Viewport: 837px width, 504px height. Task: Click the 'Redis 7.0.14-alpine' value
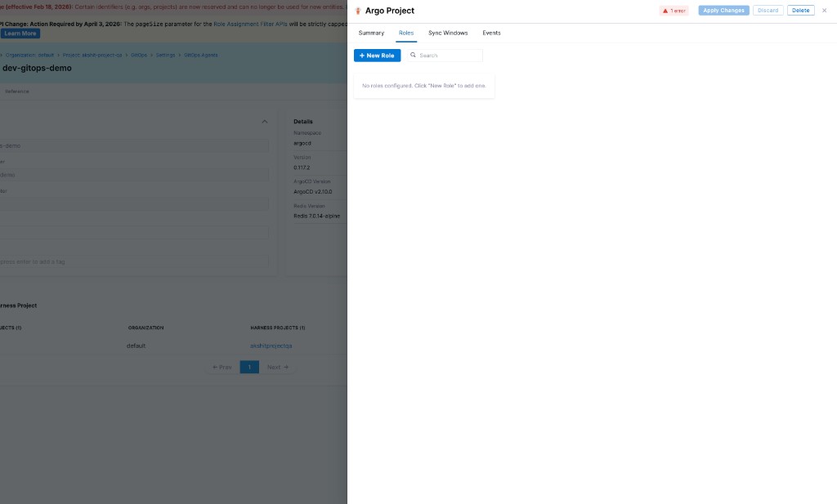click(x=316, y=216)
